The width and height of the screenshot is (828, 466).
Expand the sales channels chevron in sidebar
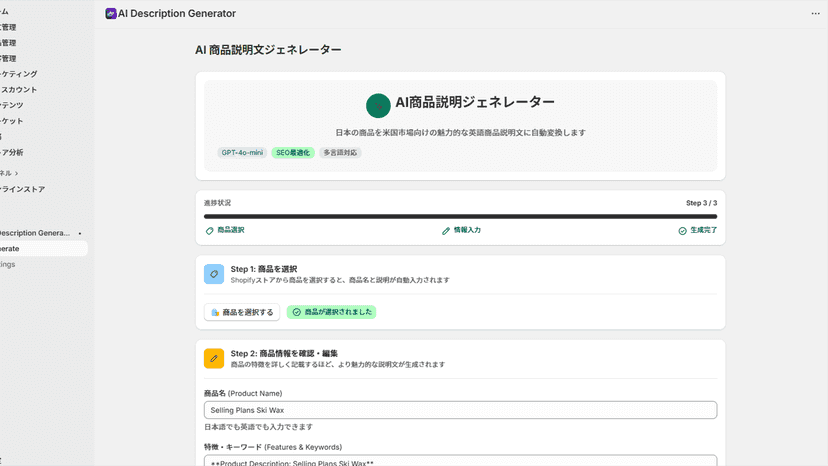point(16,173)
